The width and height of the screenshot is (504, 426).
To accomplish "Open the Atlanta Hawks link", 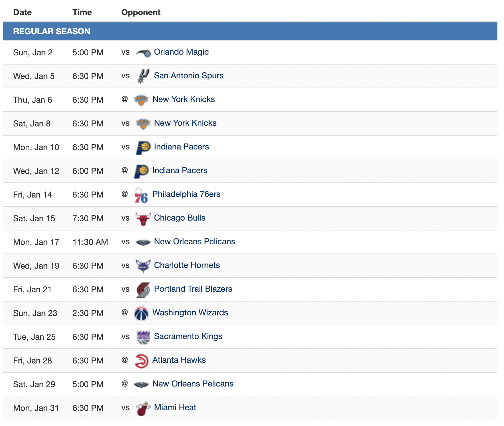I will [179, 360].
